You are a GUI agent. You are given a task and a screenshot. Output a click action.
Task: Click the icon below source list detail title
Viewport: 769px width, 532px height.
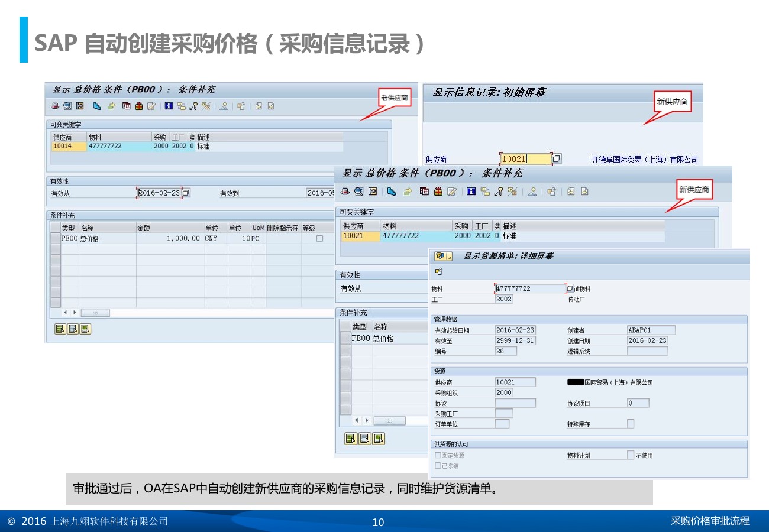(x=438, y=272)
